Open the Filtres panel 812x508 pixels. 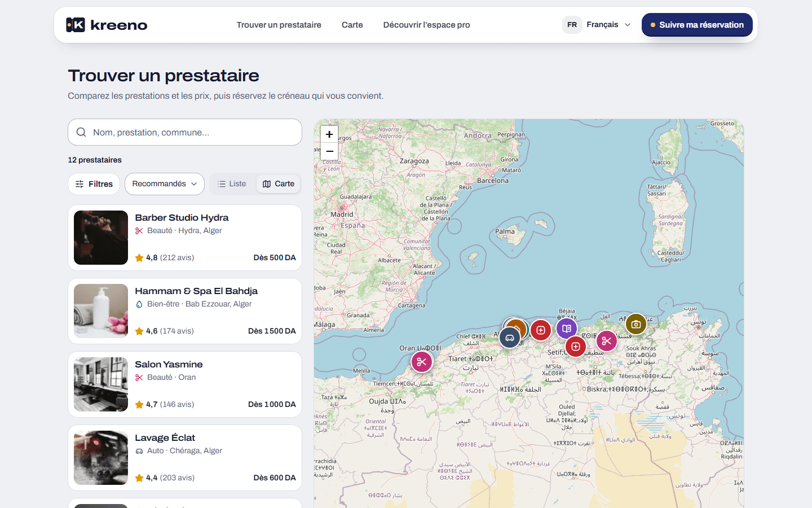(94, 184)
